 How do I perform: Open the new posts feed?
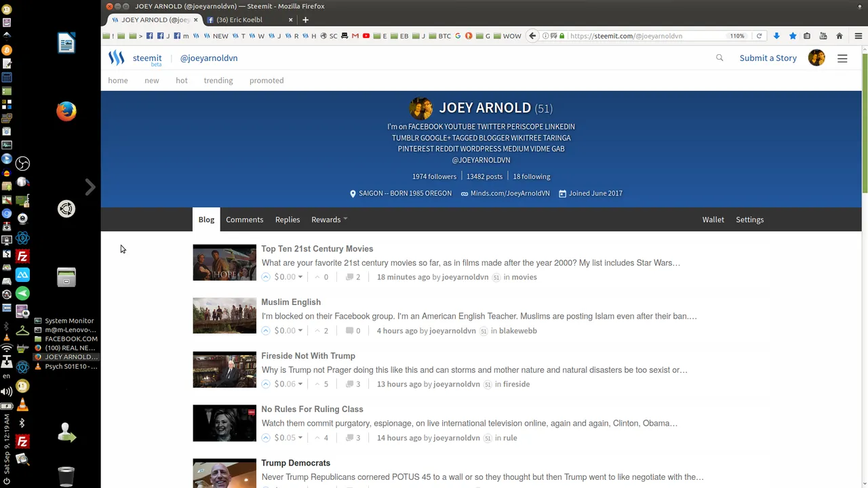[151, 80]
